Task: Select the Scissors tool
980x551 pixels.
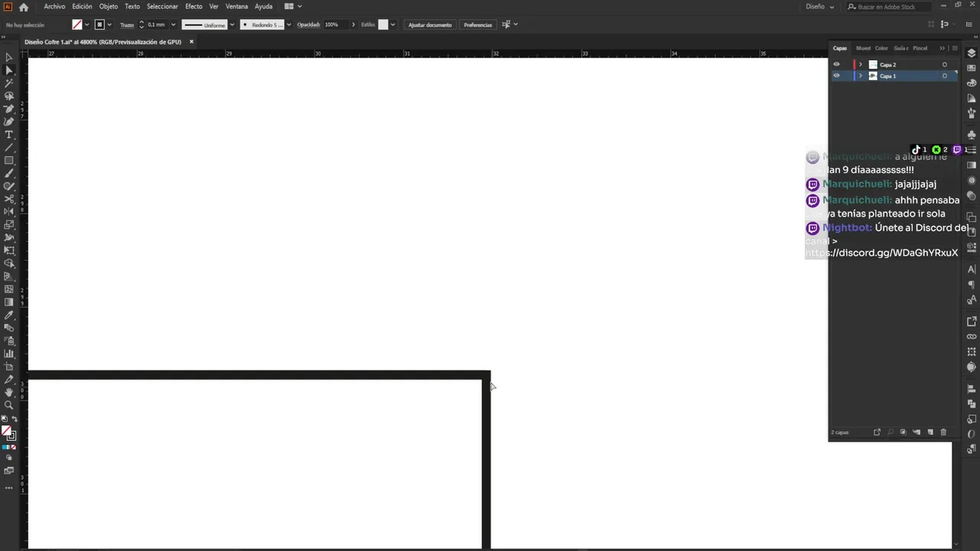Action: [9, 199]
